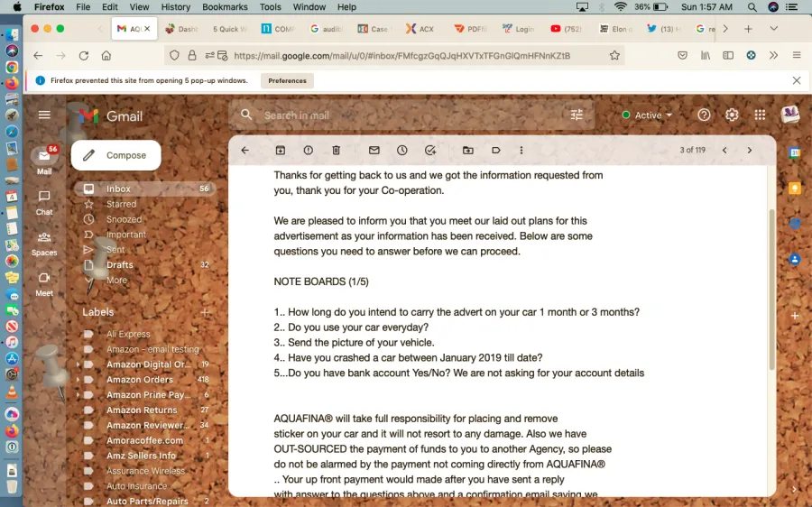The image size is (812, 507).
Task: Open Bookmarks menu
Action: coord(225,6)
